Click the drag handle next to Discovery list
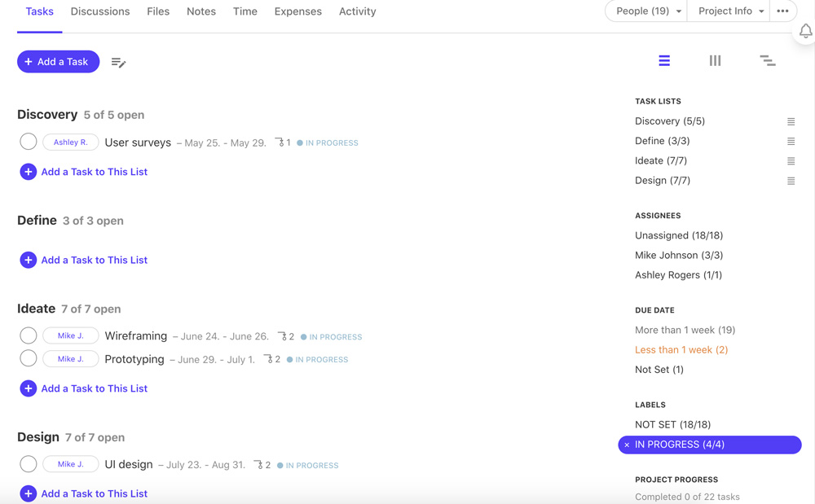 click(x=791, y=121)
